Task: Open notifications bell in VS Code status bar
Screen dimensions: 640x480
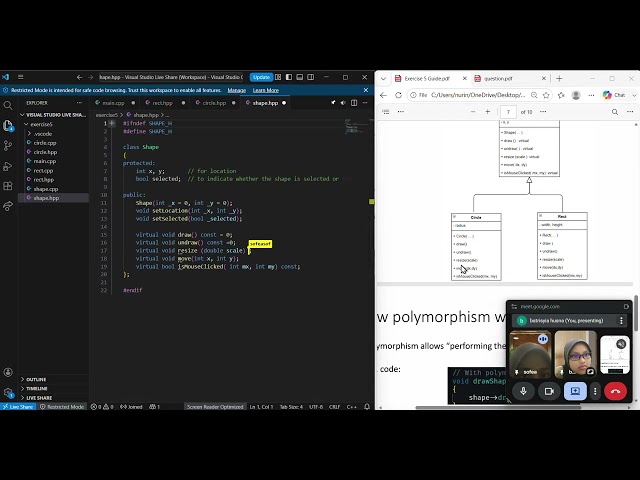Action: coord(367,407)
